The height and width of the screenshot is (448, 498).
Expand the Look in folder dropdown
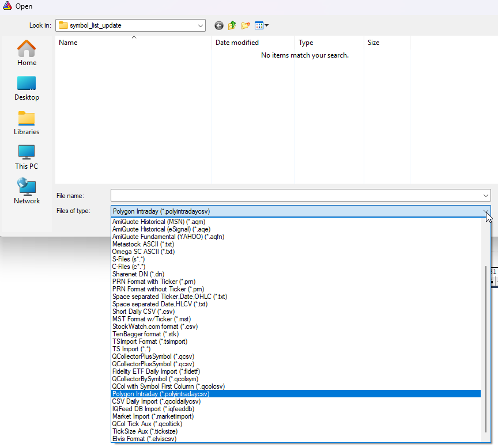[200, 25]
